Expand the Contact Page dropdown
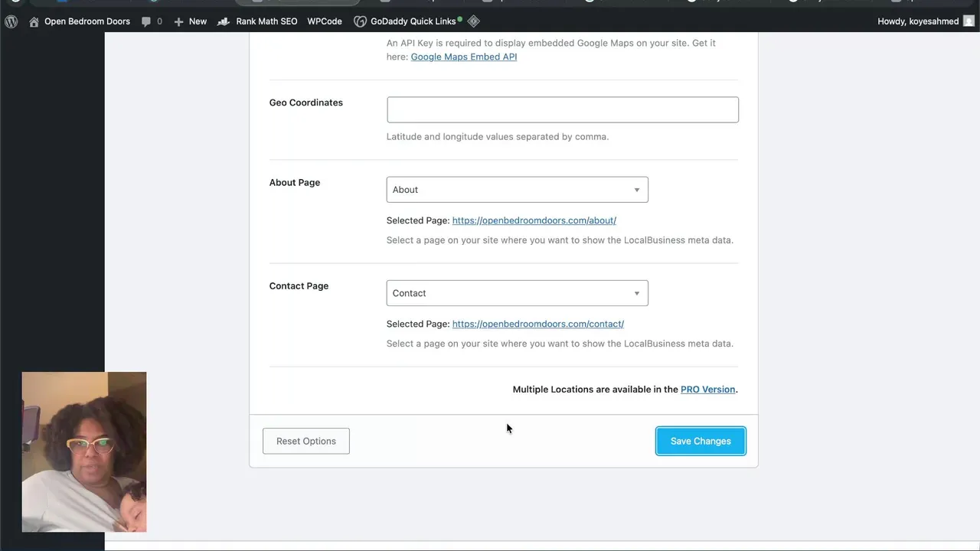Image resolution: width=980 pixels, height=551 pixels. pyautogui.click(x=517, y=293)
